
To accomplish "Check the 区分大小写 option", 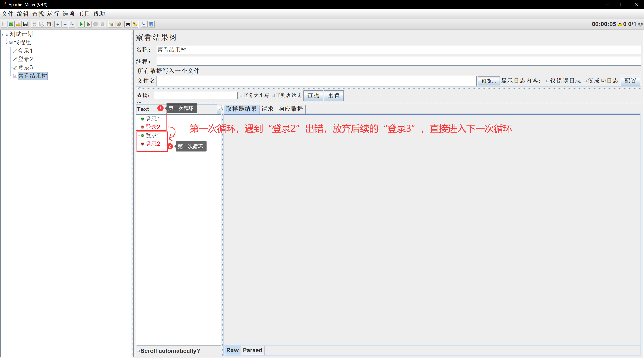I will (241, 95).
